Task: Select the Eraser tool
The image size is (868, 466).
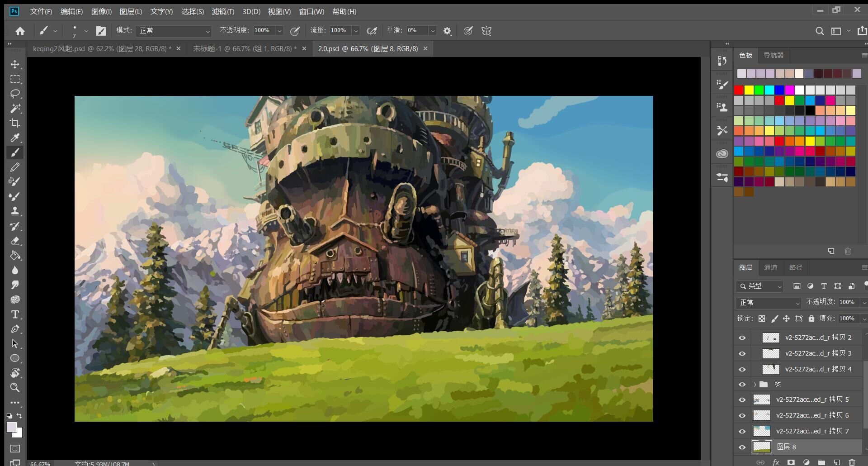Action: [x=15, y=241]
